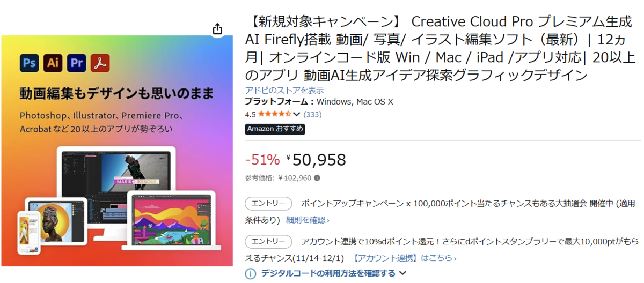Click the share icon above product image

tap(217, 28)
